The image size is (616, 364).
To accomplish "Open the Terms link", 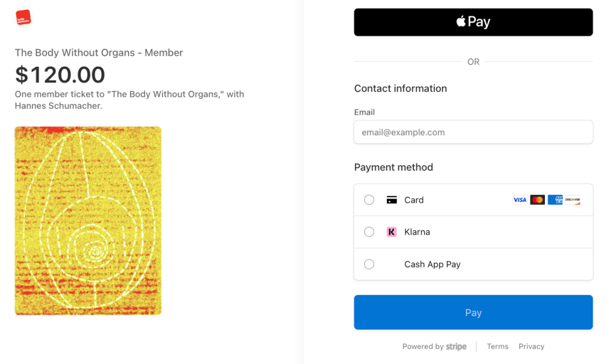I will 497,347.
